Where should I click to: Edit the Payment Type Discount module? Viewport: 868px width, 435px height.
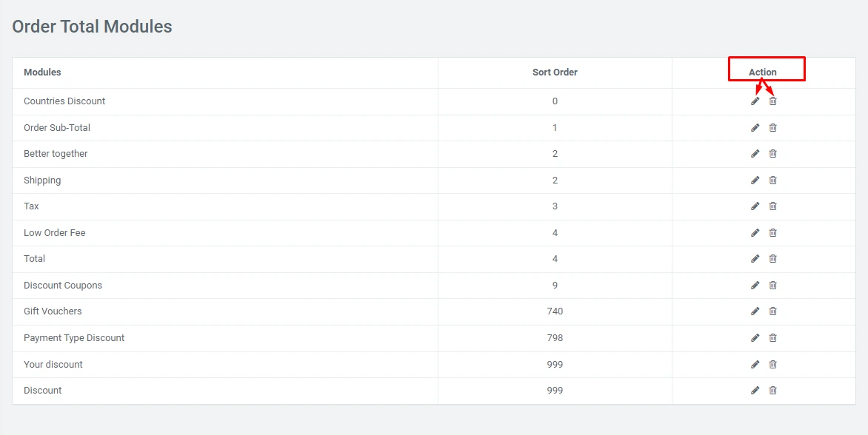coord(755,338)
